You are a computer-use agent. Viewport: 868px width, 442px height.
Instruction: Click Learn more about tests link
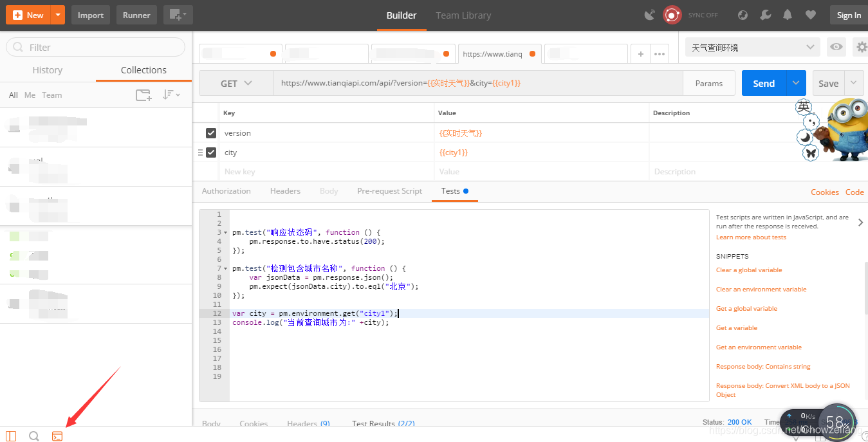pyautogui.click(x=751, y=237)
